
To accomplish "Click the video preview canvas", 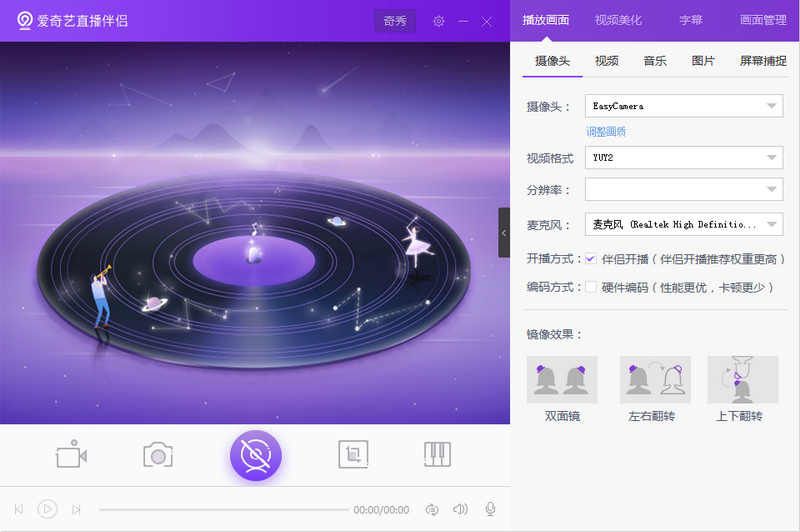I will tap(255, 233).
